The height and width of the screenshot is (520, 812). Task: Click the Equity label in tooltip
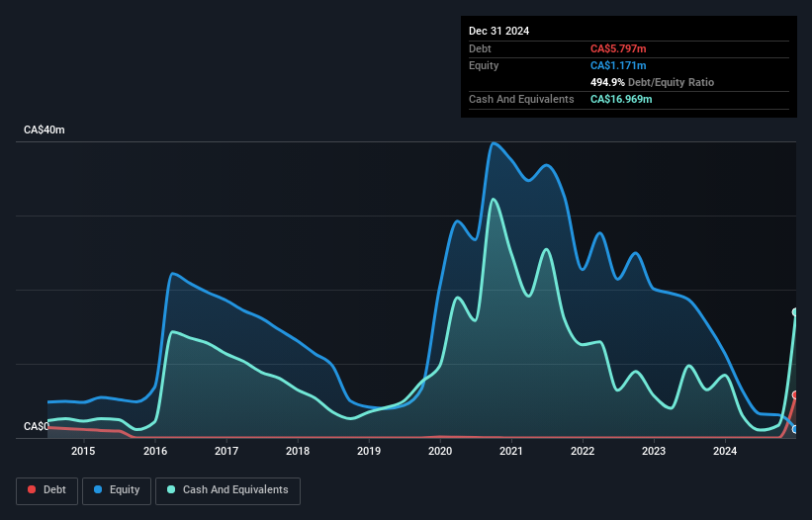coord(484,65)
